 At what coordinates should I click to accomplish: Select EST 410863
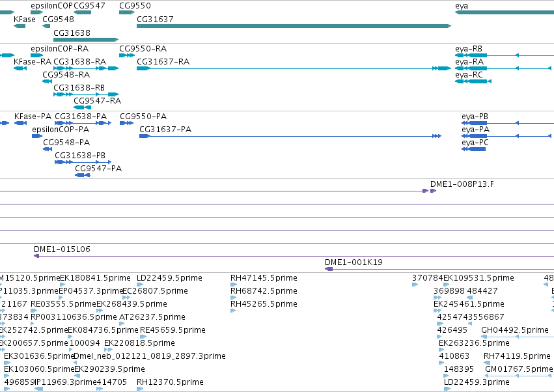(x=454, y=356)
